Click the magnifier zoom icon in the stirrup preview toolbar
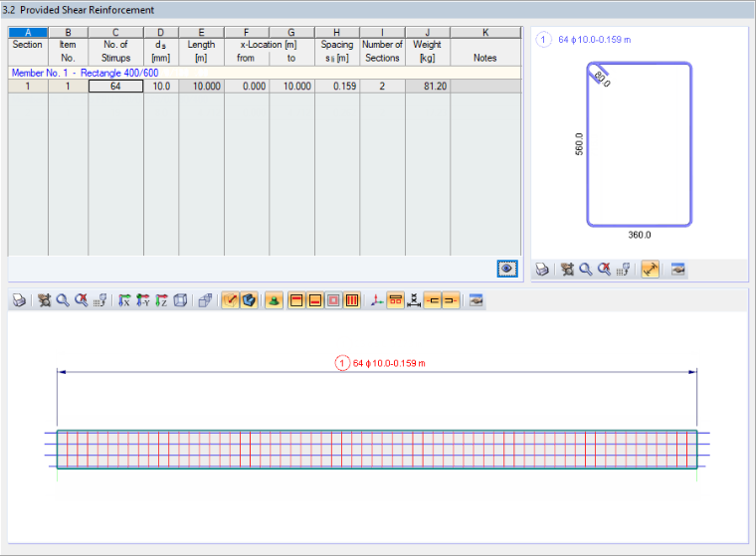The height and width of the screenshot is (556, 756). pyautogui.click(x=585, y=270)
